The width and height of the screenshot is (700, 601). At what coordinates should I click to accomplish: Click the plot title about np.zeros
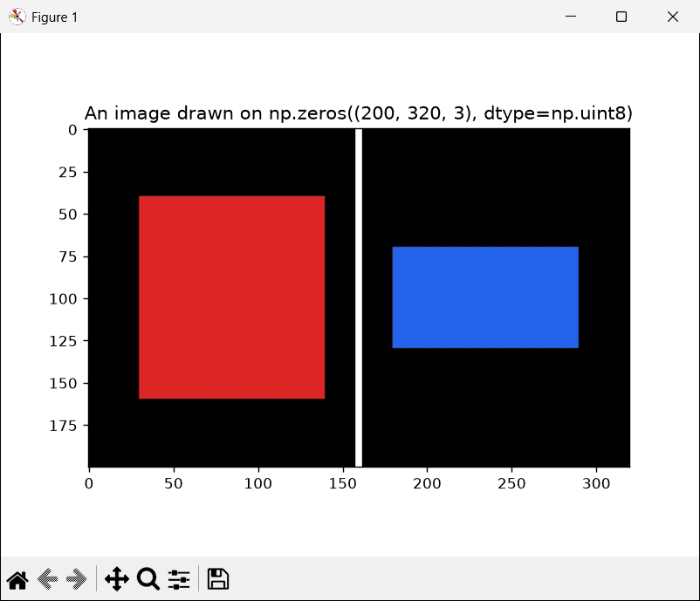[x=359, y=113]
